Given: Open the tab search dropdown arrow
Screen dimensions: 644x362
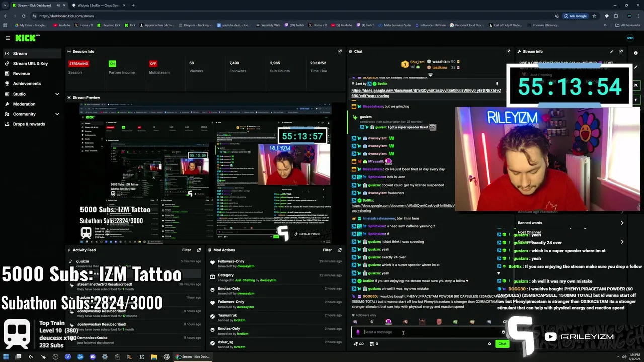Looking at the screenshot, I should point(5,5).
